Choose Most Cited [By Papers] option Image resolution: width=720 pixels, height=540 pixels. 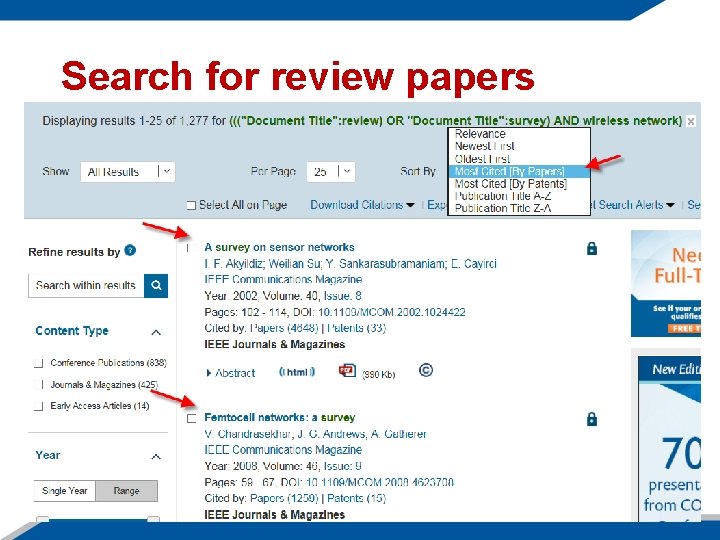pyautogui.click(x=519, y=171)
